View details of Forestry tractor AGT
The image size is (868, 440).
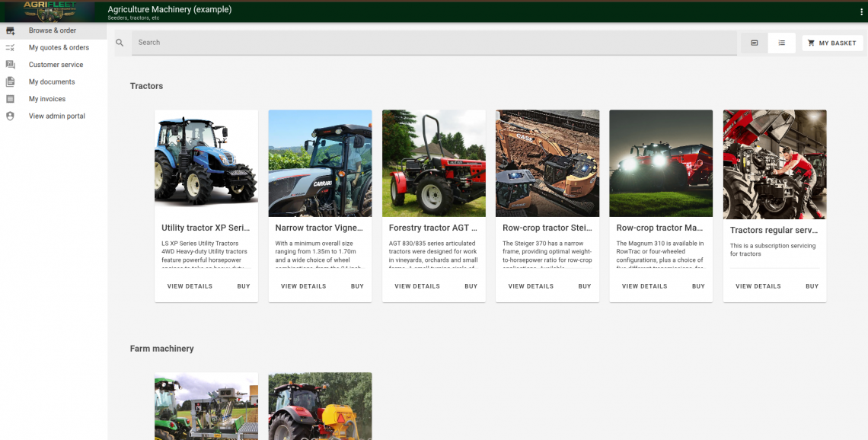[417, 286]
